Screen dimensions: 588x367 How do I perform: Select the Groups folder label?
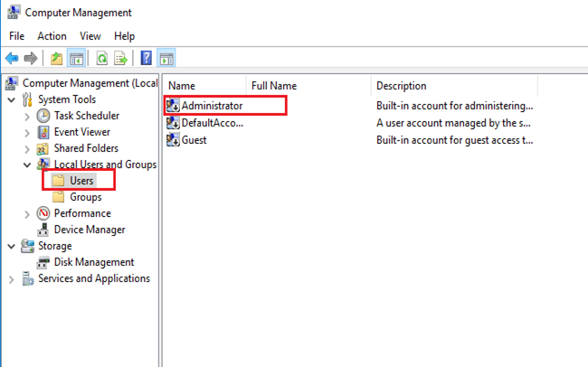point(86,197)
